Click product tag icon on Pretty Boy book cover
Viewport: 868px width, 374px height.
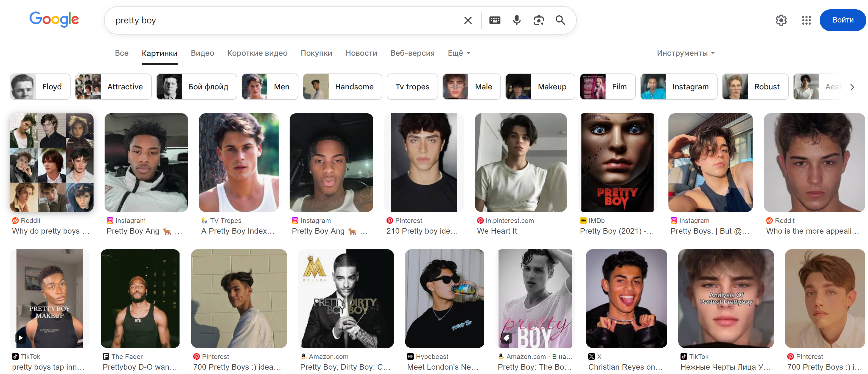pos(506,338)
